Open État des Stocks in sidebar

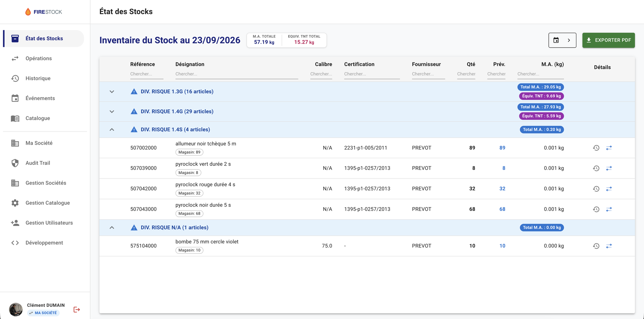point(44,39)
